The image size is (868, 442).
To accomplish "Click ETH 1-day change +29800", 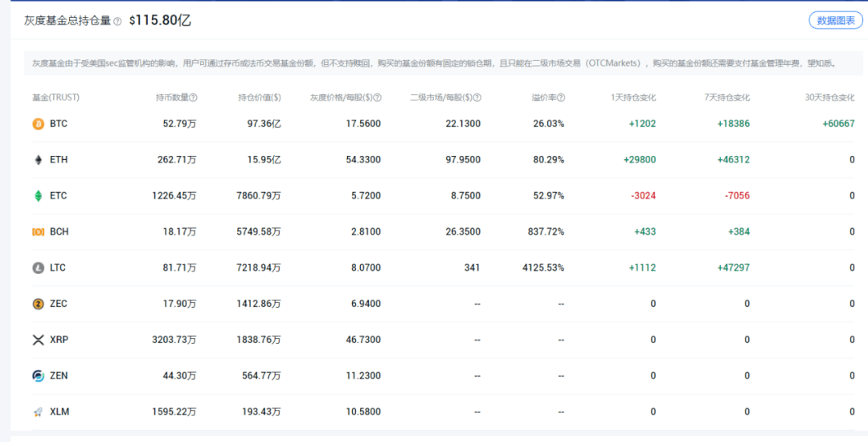I will tap(640, 159).
